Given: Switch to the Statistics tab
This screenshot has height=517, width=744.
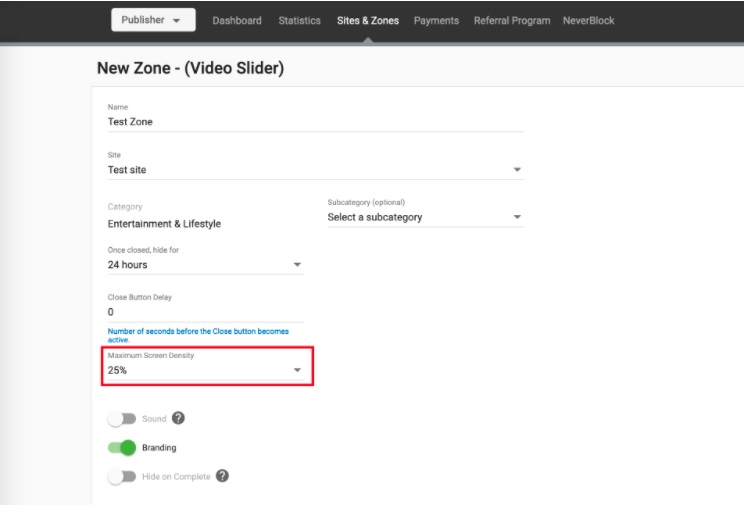Looking at the screenshot, I should click(299, 20).
